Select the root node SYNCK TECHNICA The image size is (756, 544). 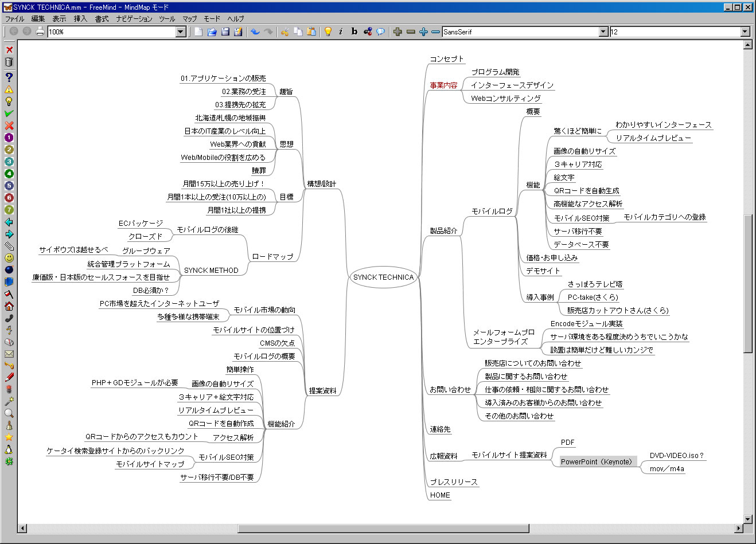tap(383, 277)
